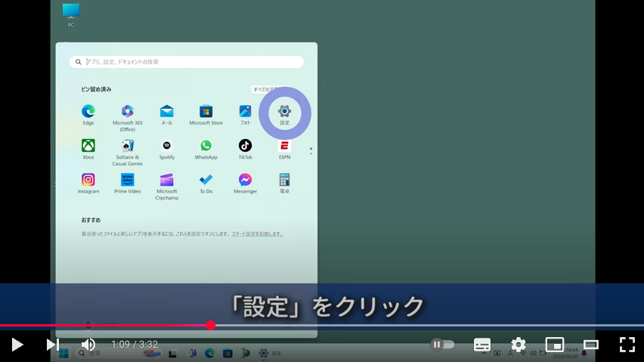Toggle subtitles/closed captions

(x=481, y=345)
